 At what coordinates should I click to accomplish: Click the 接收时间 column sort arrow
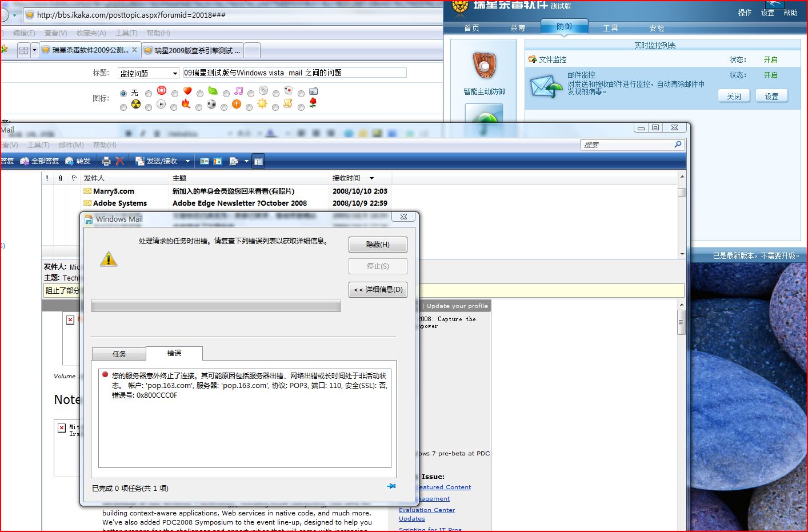[371, 178]
